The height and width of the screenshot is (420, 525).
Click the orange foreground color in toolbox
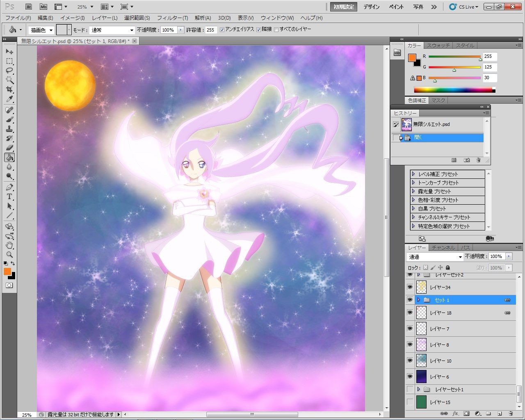tap(7, 272)
